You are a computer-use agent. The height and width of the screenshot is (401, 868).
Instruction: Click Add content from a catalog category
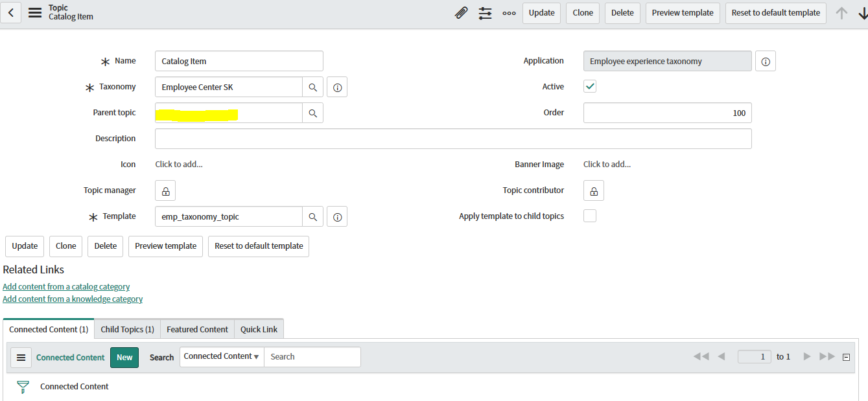click(66, 286)
